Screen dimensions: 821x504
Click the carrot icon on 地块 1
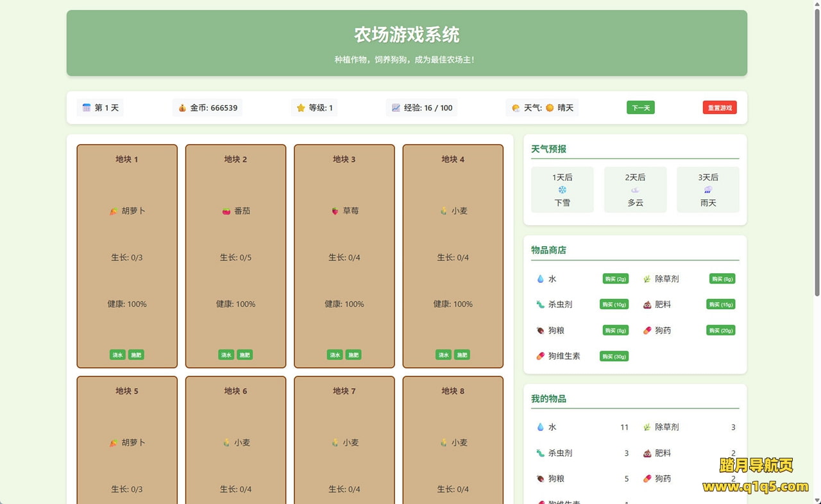(x=114, y=211)
